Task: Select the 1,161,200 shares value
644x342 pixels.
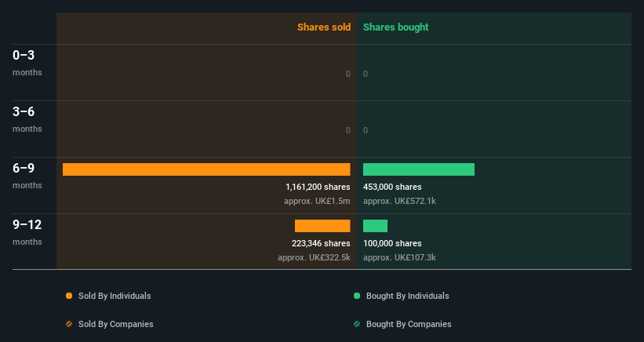Action: [318, 187]
